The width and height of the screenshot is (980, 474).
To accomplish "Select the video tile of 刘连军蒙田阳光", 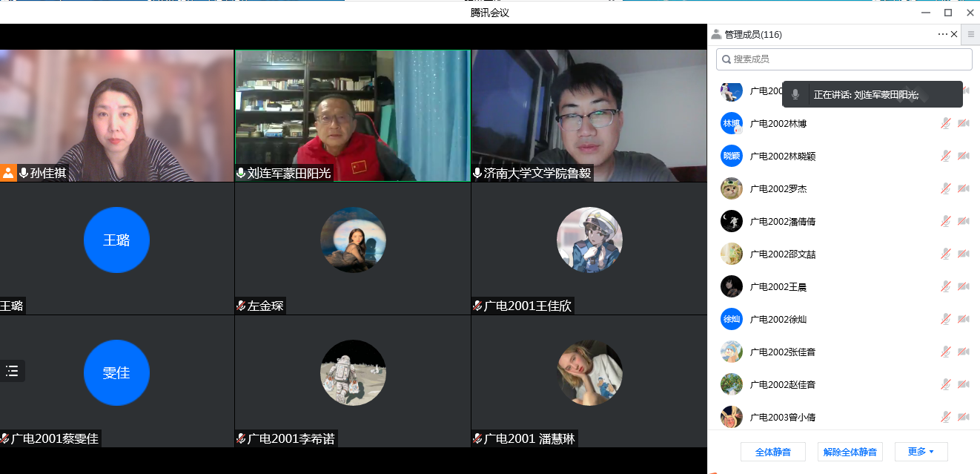I will point(352,115).
